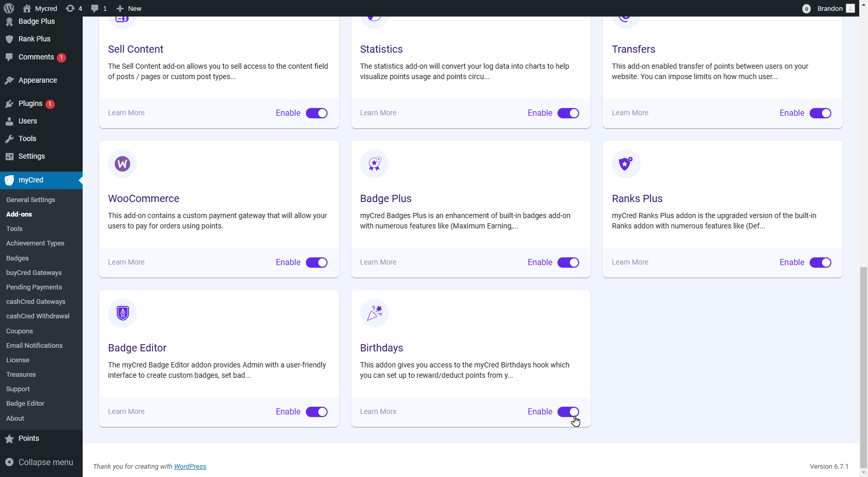Viewport: 868px width, 477px height.
Task: Click the Birthdays party popper icon
Action: [x=374, y=313]
